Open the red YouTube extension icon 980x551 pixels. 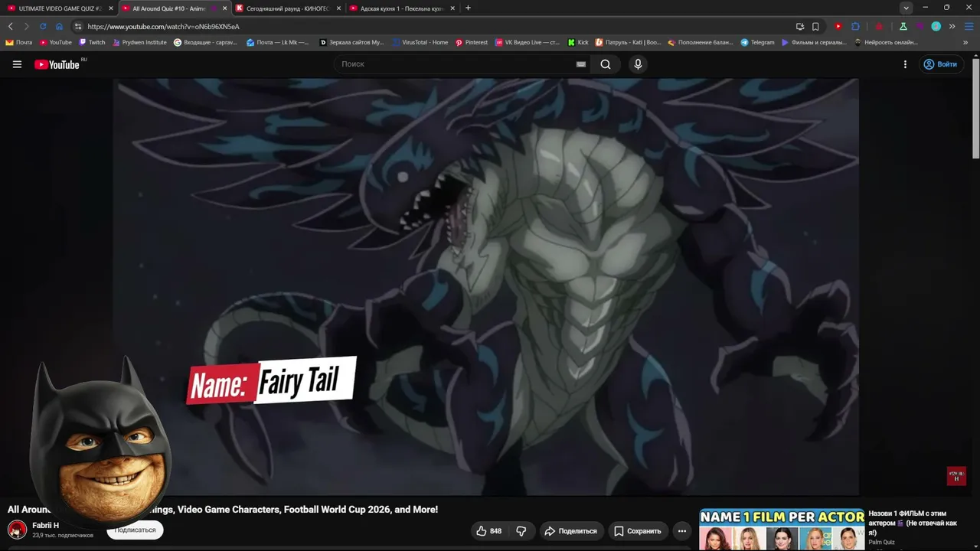tap(838, 26)
